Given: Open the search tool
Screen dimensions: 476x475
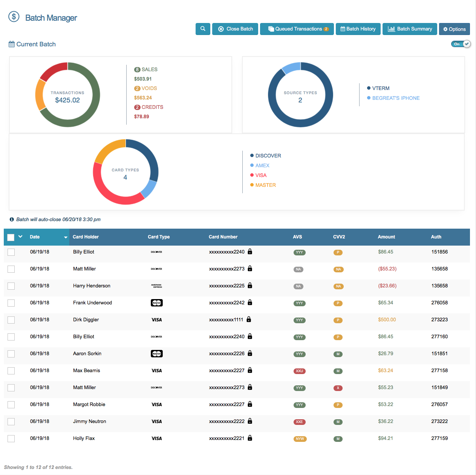Looking at the screenshot, I should click(x=203, y=29).
